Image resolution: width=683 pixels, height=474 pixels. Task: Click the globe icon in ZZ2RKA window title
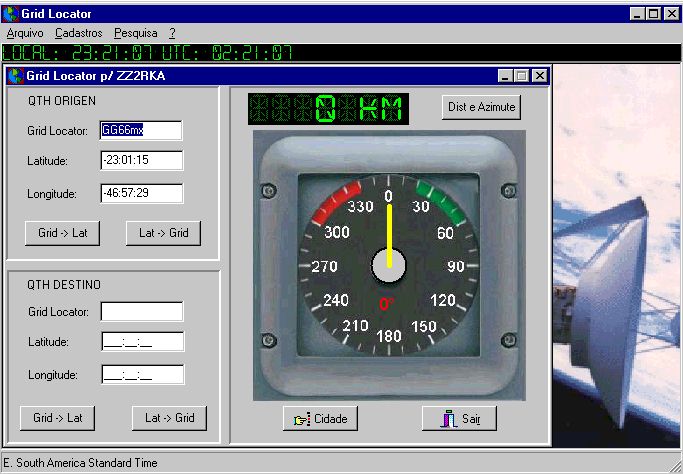(x=16, y=76)
